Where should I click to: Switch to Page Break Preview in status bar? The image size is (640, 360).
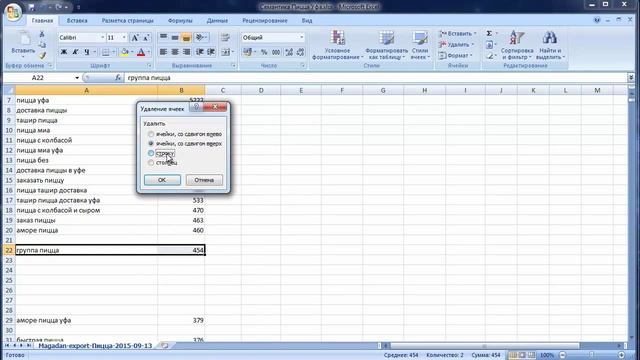pyautogui.click(x=531, y=355)
